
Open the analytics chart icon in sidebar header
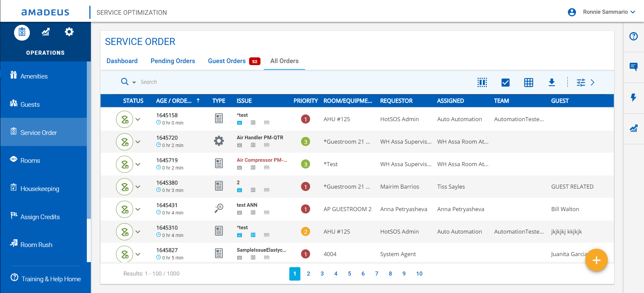pyautogui.click(x=46, y=32)
